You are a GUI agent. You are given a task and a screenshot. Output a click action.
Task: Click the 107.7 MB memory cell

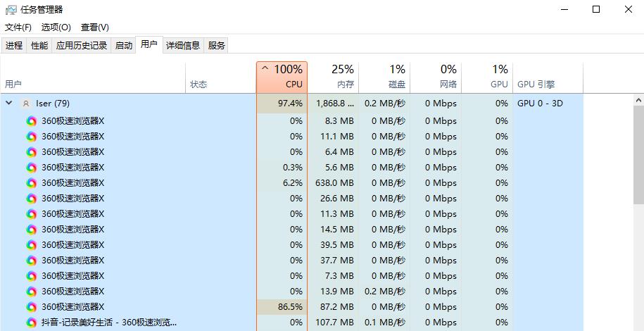tap(334, 323)
